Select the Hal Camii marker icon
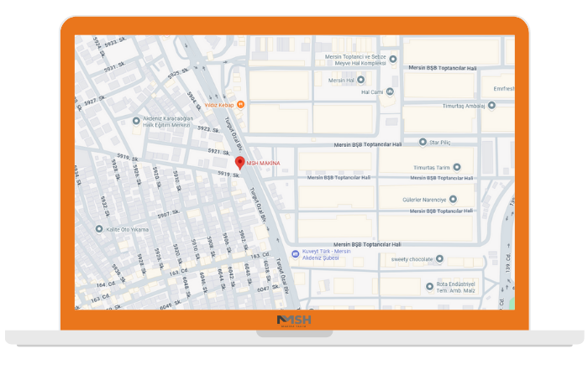Screen dimensions: 588x375 390,92
